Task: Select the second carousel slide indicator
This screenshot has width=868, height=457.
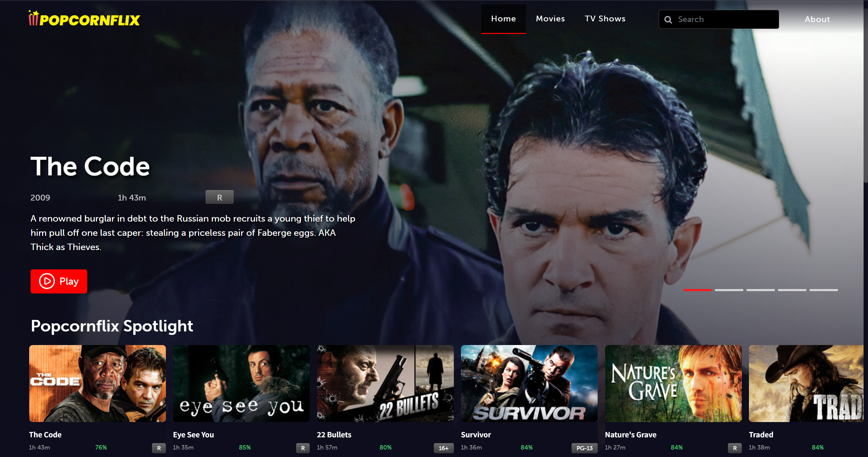Action: pyautogui.click(x=729, y=290)
